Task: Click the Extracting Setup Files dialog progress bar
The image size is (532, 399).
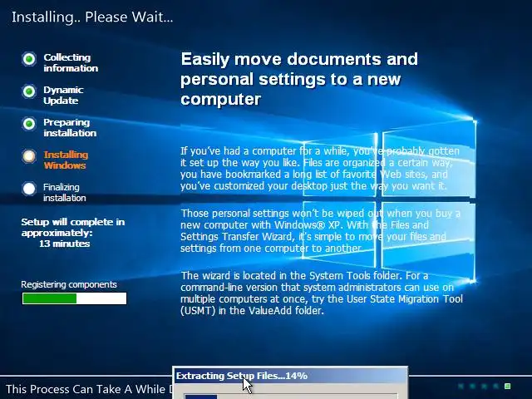Action: (x=291, y=397)
